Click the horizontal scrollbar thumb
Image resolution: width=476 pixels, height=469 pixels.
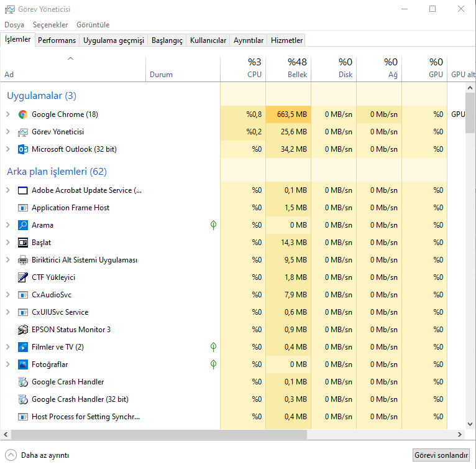[x=159, y=435]
